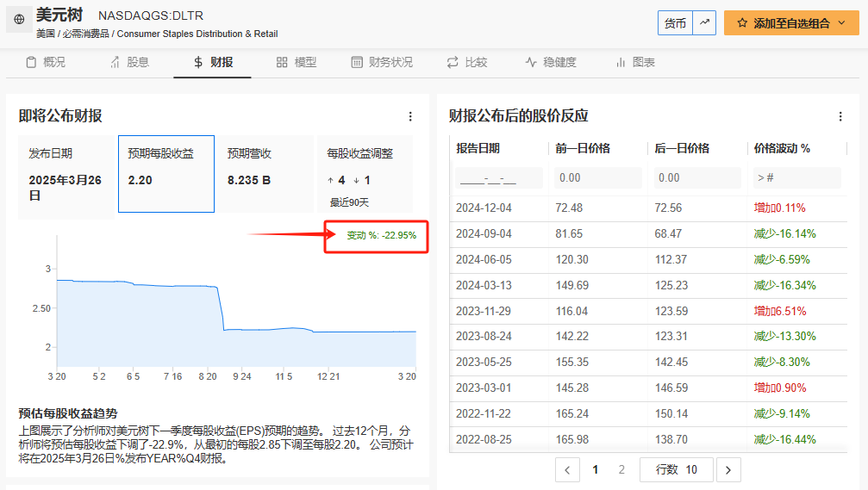Open the 财务状况 tab
Screen dimensions: 868x490
pos(383,63)
